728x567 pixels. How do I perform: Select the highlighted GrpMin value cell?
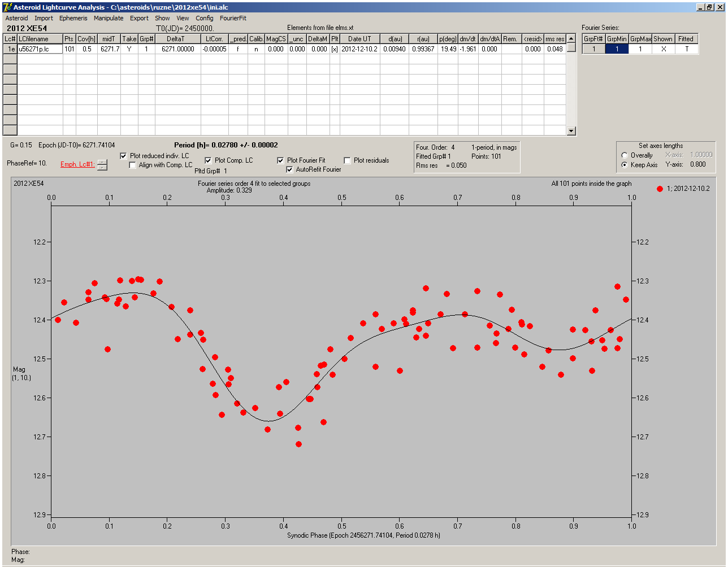pyautogui.click(x=617, y=49)
